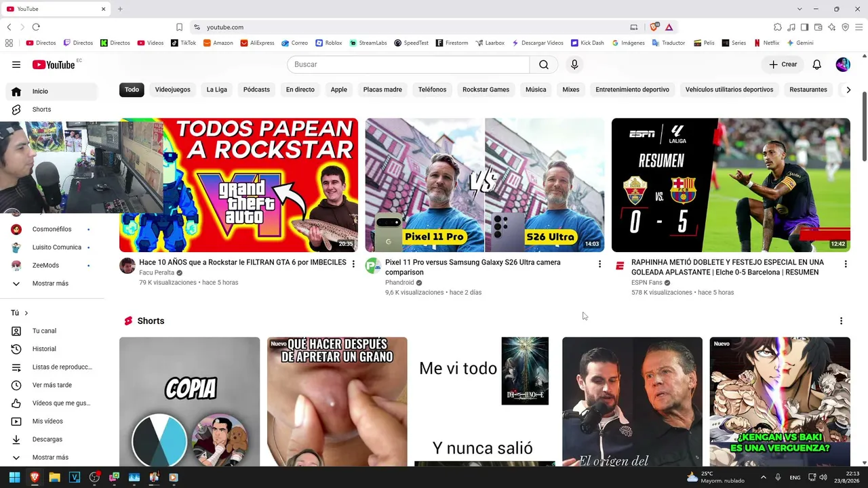Open the browser extensions puzzle icon

tap(778, 27)
